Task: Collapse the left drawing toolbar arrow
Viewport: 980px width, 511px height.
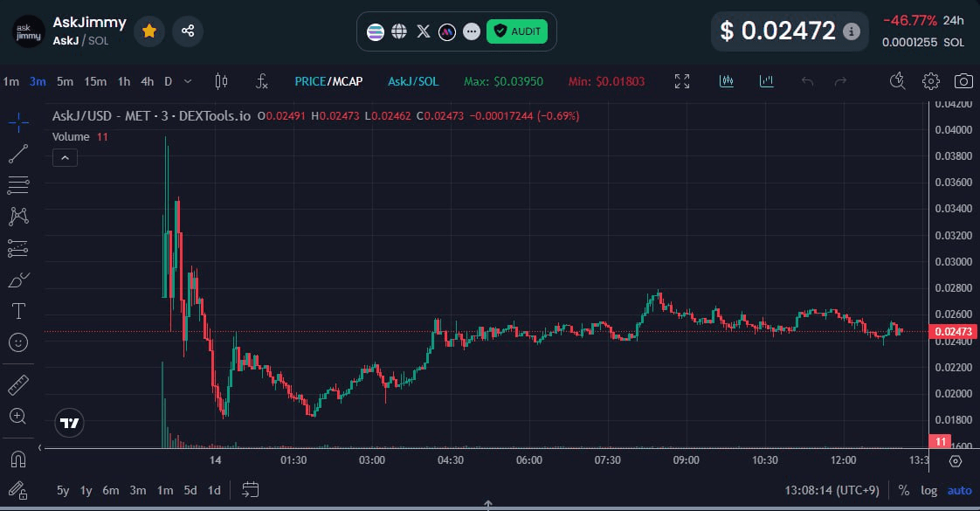Action: coord(39,447)
